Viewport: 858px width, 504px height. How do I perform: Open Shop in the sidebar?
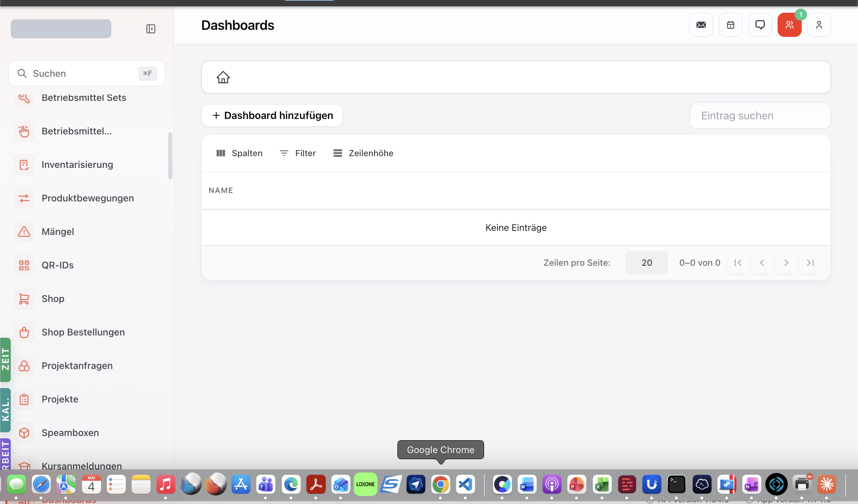point(53,299)
